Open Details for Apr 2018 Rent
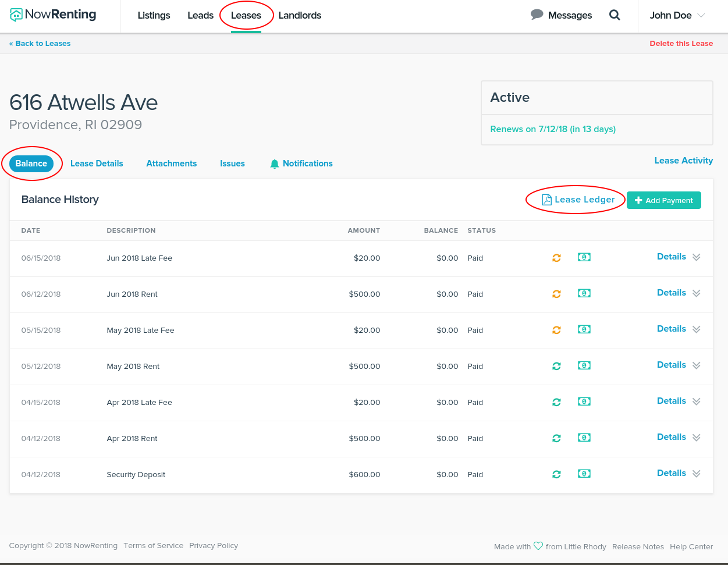Image resolution: width=728 pixels, height=565 pixels. point(672,437)
